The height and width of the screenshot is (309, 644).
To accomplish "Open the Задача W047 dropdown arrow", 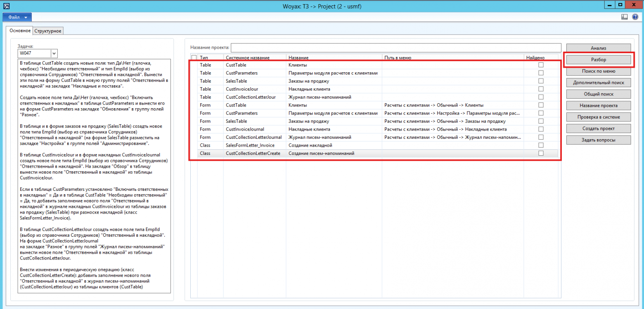I will 54,53.
